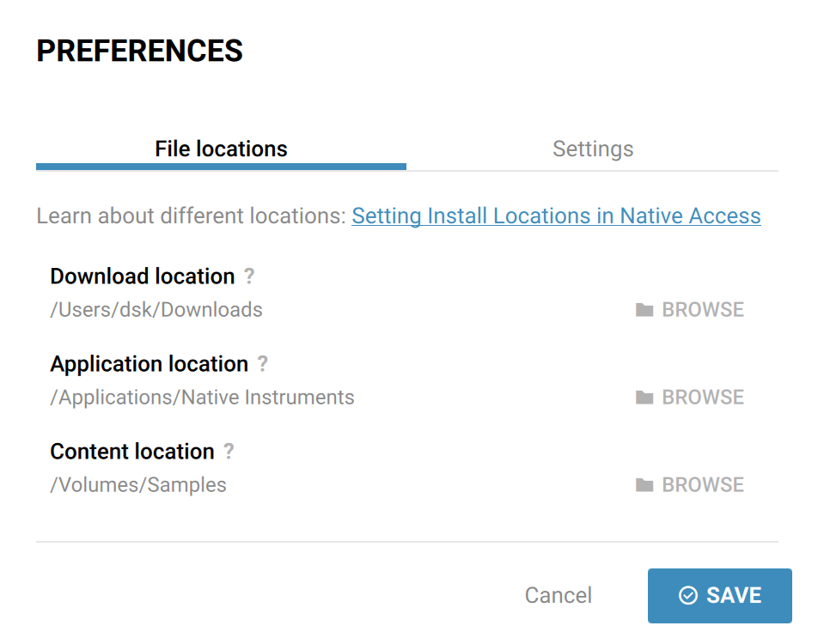The image size is (818, 644).
Task: Click the Content location heading
Action: 132,451
